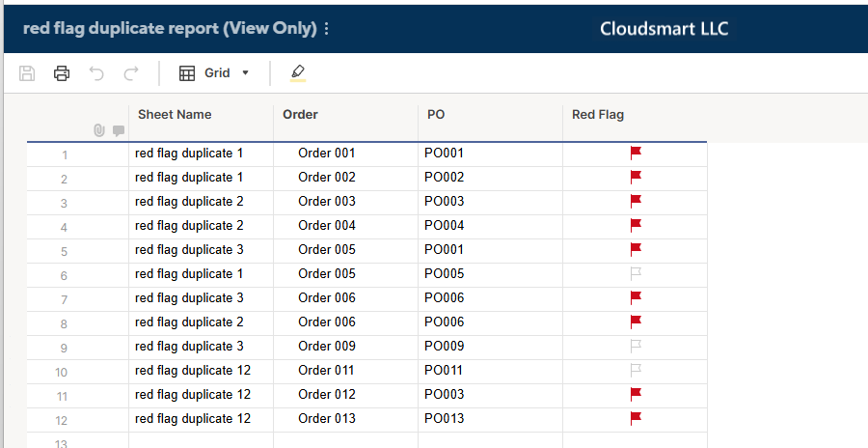
Task: Click the Grid view table icon
Action: pos(187,73)
